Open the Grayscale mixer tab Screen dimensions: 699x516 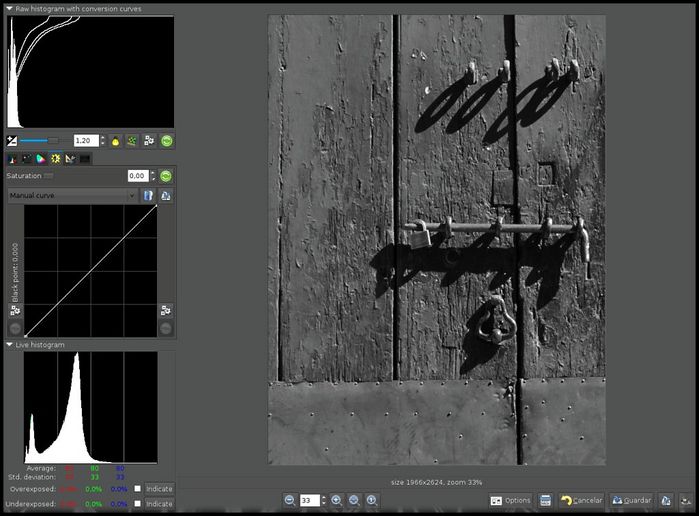pos(27,159)
